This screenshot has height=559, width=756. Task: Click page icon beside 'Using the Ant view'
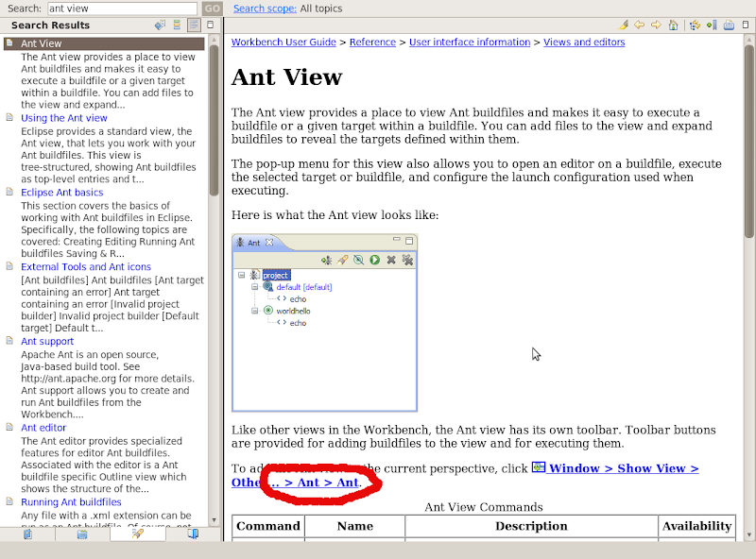tap(9, 118)
